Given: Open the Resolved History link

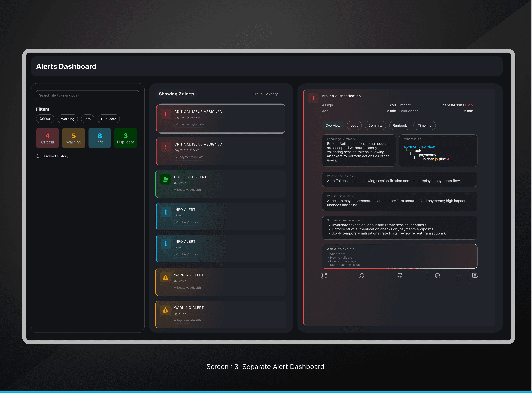Looking at the screenshot, I should tap(55, 156).
